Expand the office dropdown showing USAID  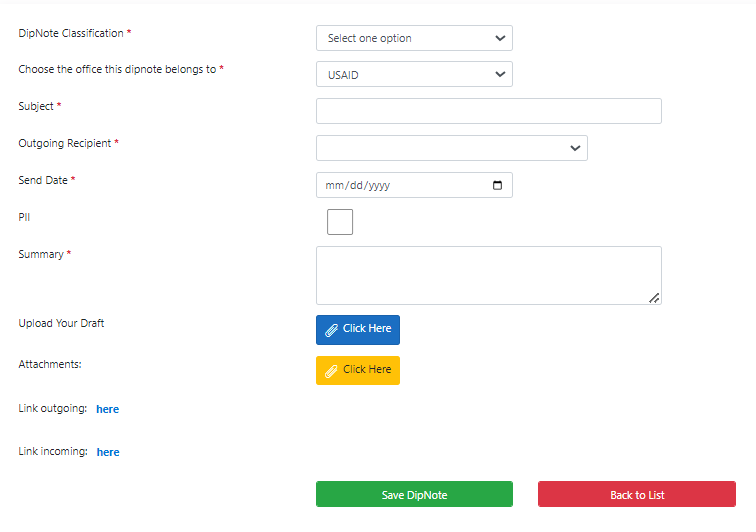(414, 74)
